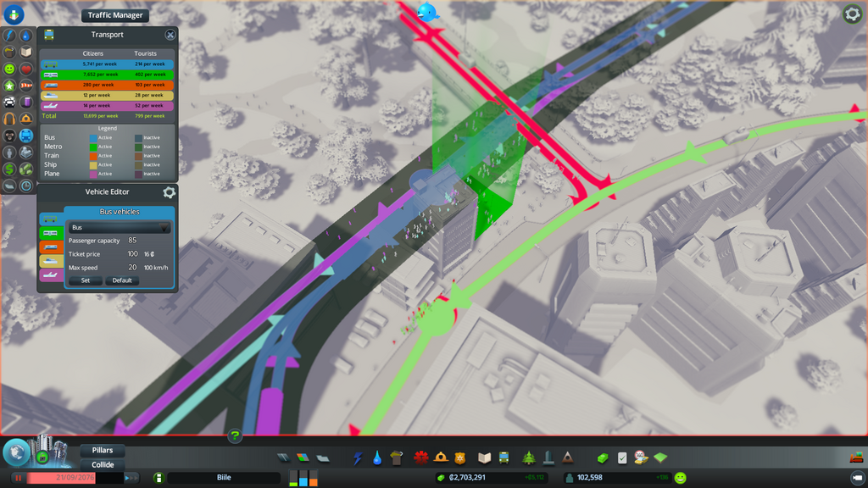Select the active Transport info view icon

(26, 136)
